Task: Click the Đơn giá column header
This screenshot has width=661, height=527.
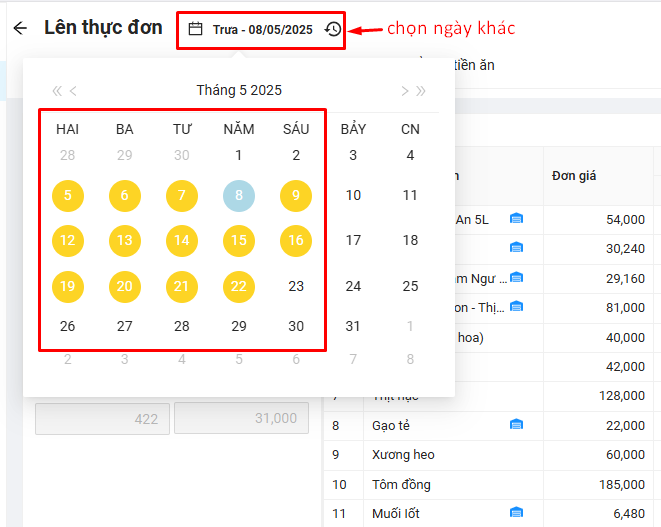Action: pyautogui.click(x=574, y=176)
